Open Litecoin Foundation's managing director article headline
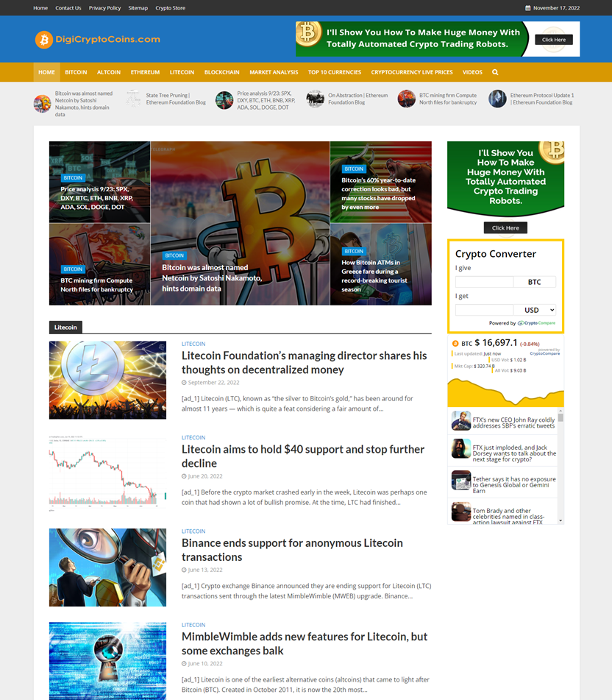 [305, 362]
